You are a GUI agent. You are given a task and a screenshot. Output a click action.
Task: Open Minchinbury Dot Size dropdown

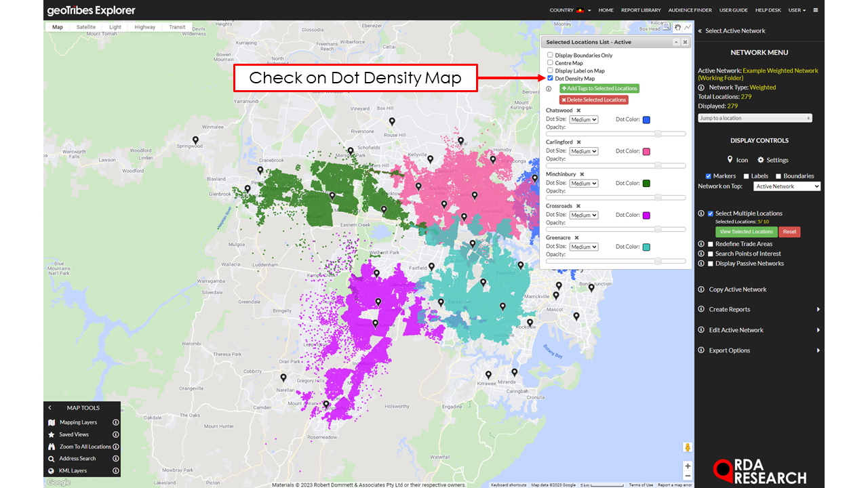[x=584, y=183]
